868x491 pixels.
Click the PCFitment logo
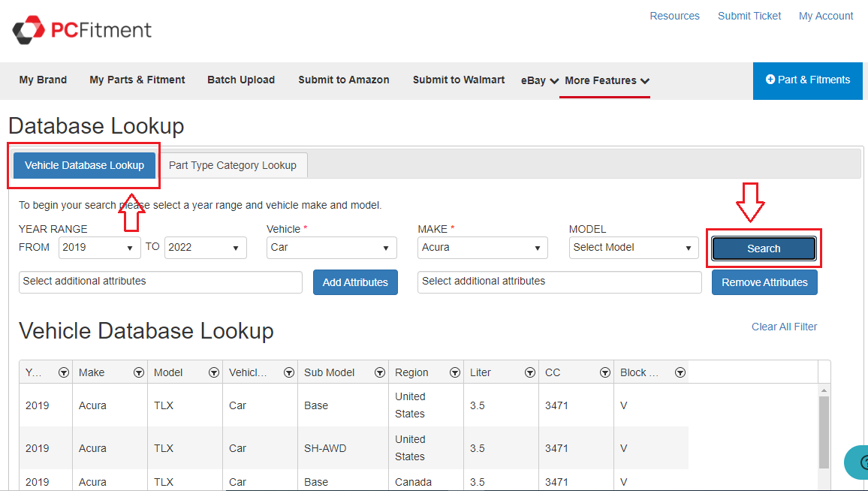coord(82,30)
